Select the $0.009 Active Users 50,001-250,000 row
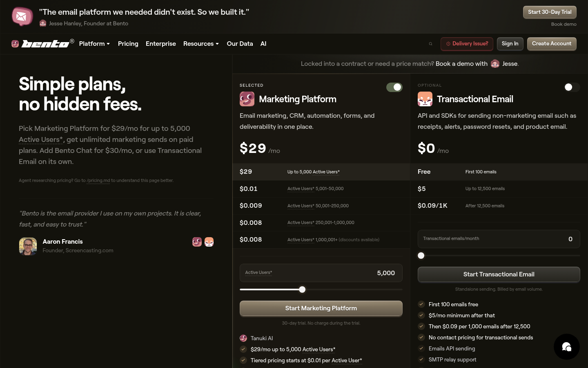588x368 pixels. 321,206
